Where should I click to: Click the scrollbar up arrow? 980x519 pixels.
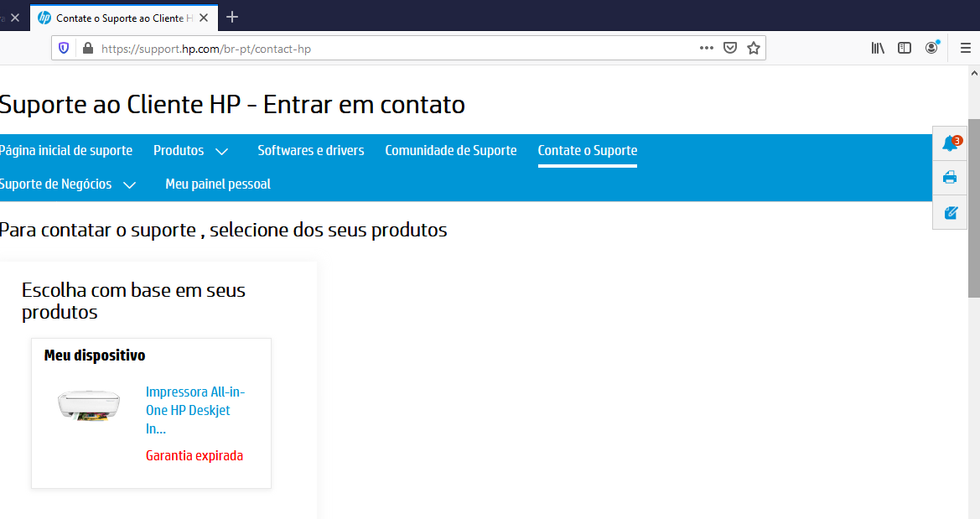[x=974, y=73]
